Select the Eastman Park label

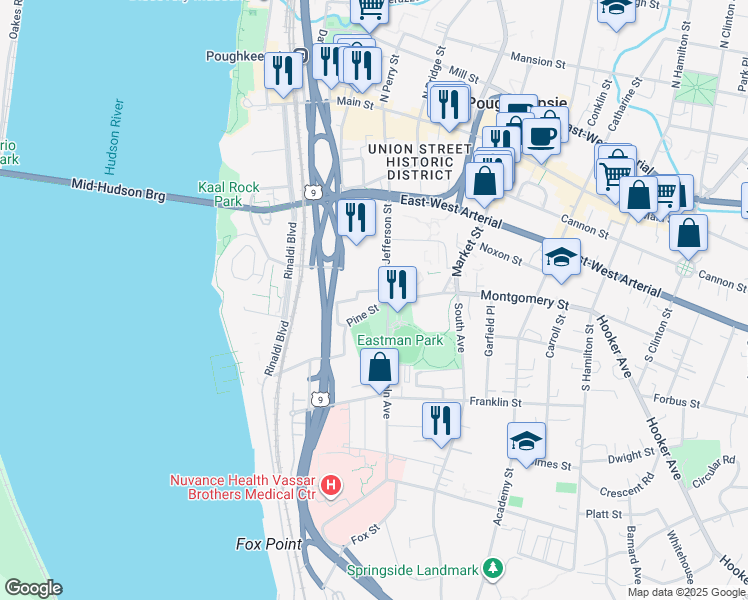coord(400,341)
